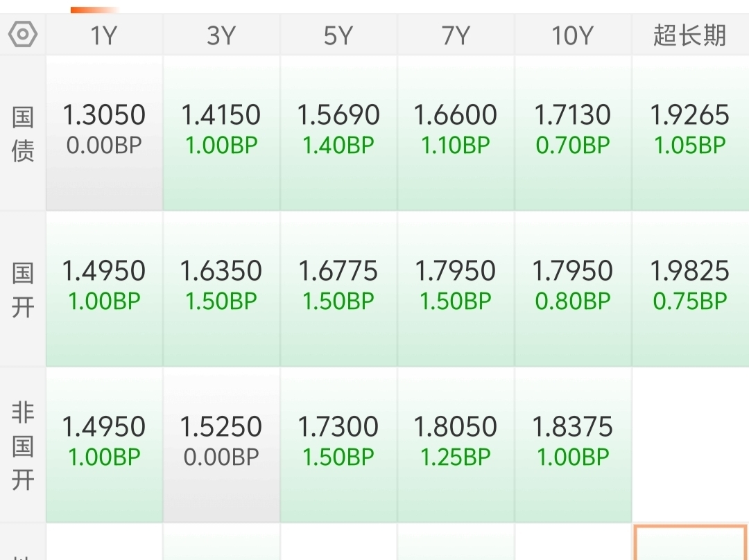Open 非国开 3Y cell showing 1.5250
The height and width of the screenshot is (560, 749).
[222, 445]
